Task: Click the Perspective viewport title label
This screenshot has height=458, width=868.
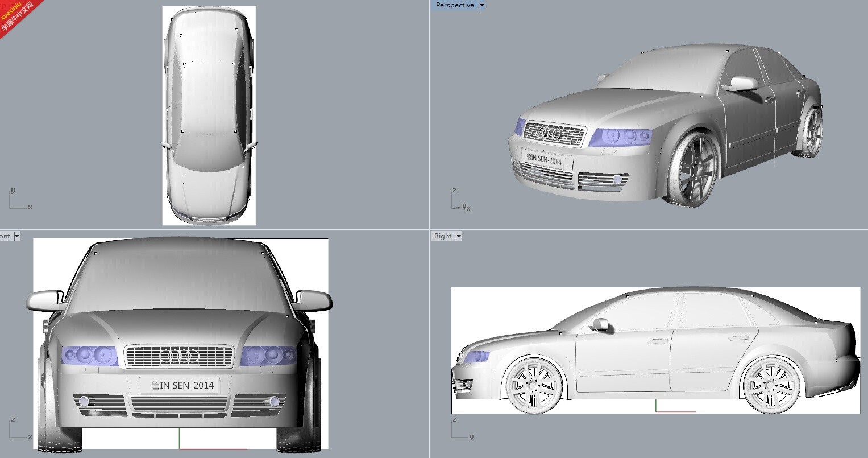Action: (x=454, y=5)
